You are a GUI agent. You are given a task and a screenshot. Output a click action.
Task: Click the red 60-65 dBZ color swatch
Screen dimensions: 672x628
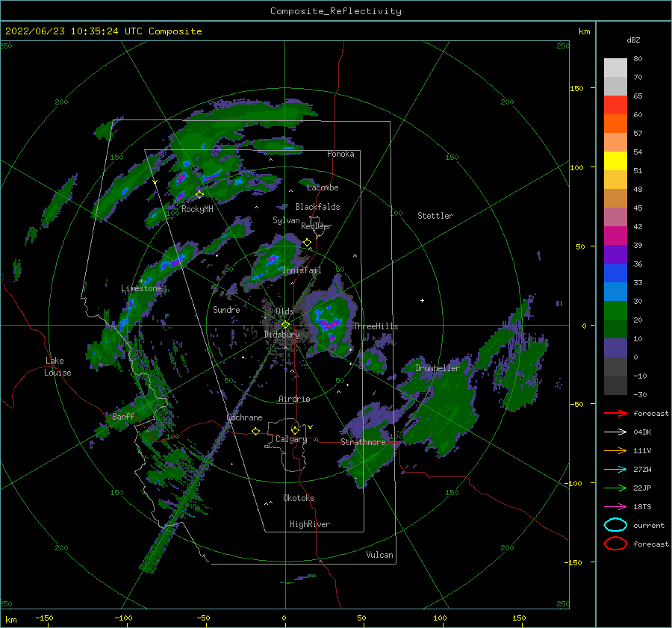click(x=615, y=105)
